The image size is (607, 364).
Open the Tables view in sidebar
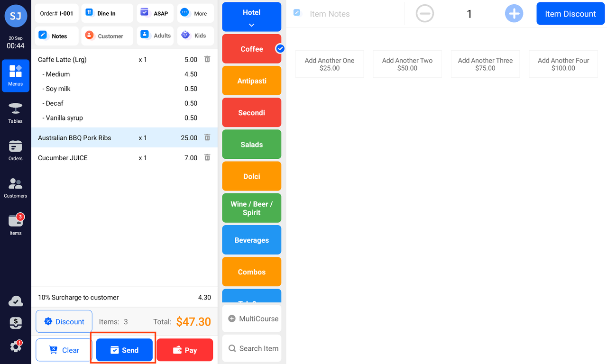tap(15, 113)
